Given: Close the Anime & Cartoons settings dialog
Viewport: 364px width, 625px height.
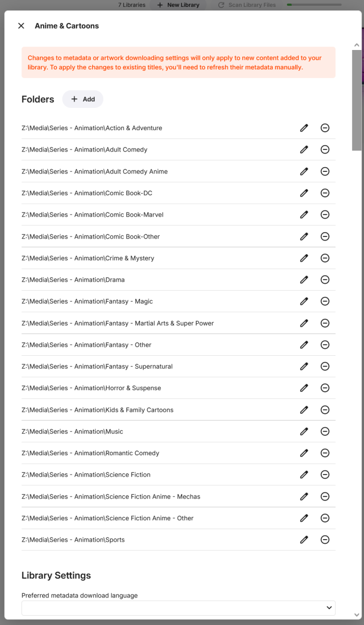Looking at the screenshot, I should click(21, 26).
